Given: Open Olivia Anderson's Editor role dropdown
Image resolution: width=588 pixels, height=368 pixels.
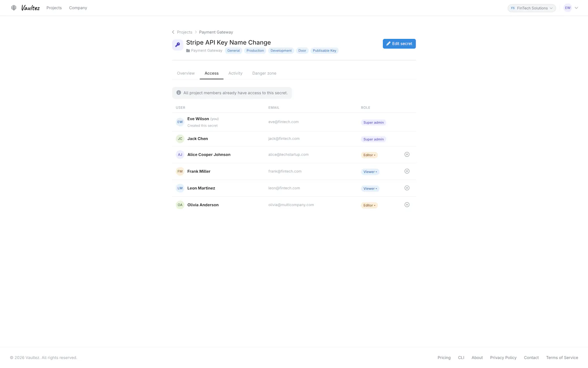Looking at the screenshot, I should pos(369,205).
